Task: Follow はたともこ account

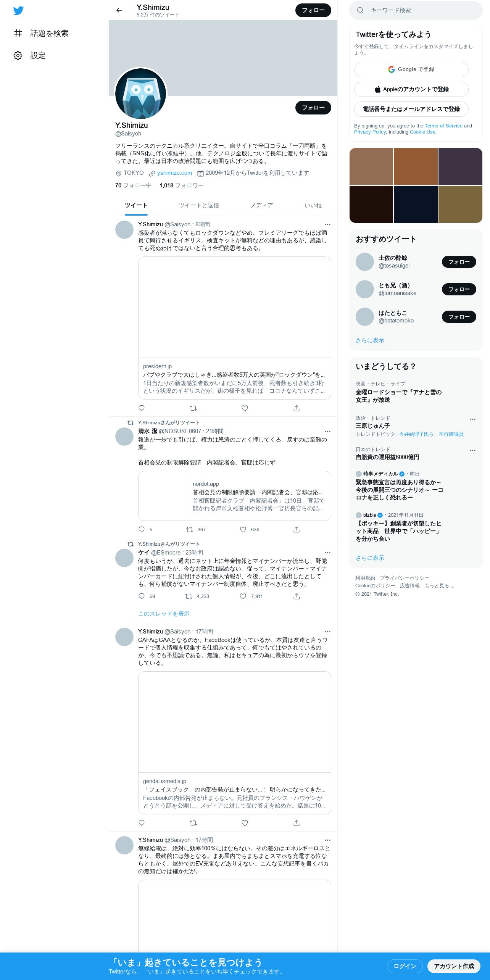Action: click(459, 317)
